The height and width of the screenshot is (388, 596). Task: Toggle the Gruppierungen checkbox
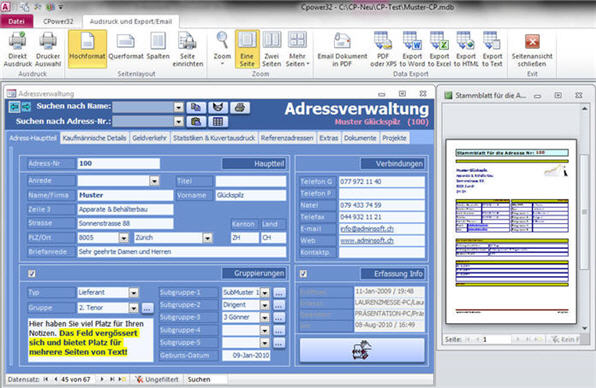32,274
